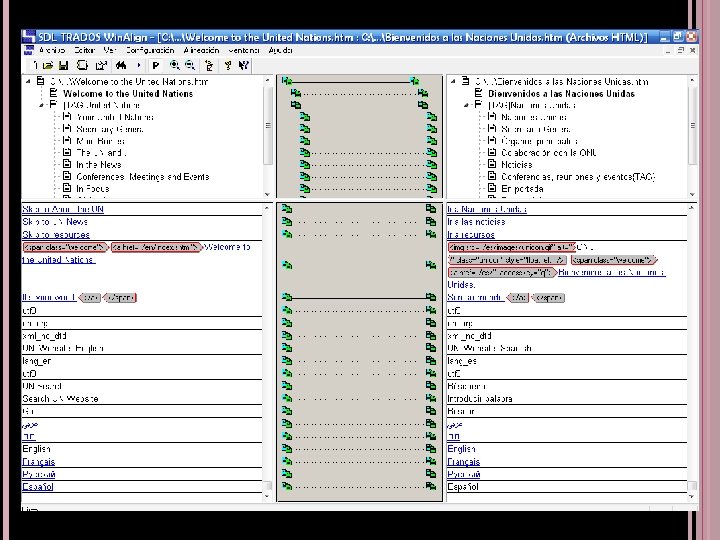This screenshot has height=540, width=720.
Task: Click the Zoom in magnifier icon
Action: pos(174,65)
